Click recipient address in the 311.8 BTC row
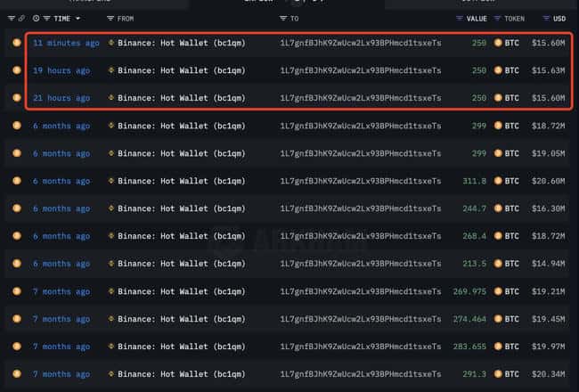 pyautogui.click(x=360, y=181)
